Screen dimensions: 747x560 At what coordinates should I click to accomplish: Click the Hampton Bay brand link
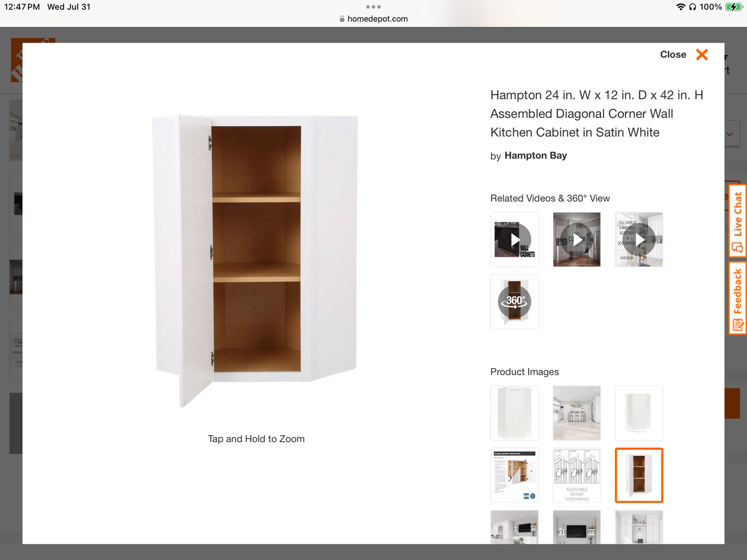(535, 156)
